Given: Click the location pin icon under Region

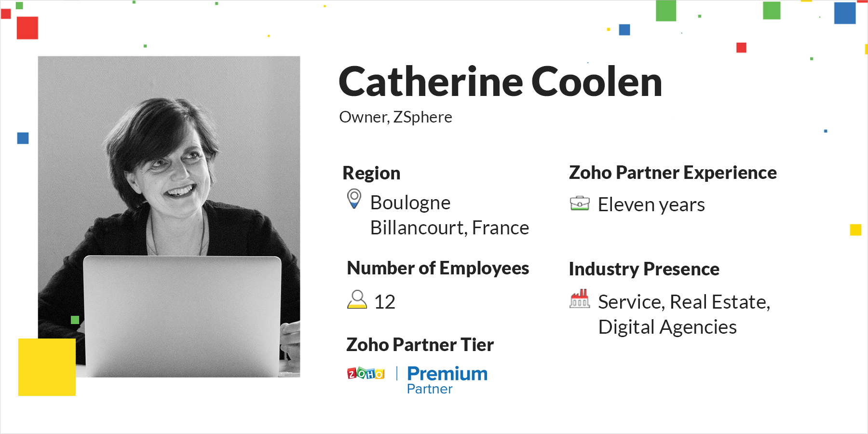Looking at the screenshot, I should point(354,199).
